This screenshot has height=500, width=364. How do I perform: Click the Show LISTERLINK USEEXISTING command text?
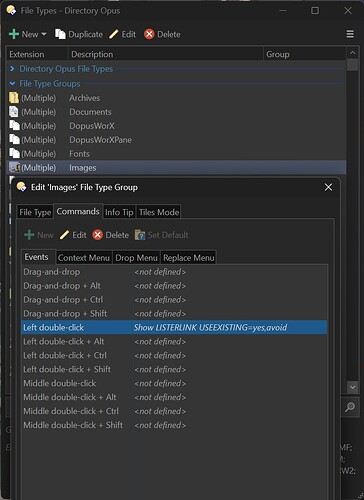coord(210,328)
